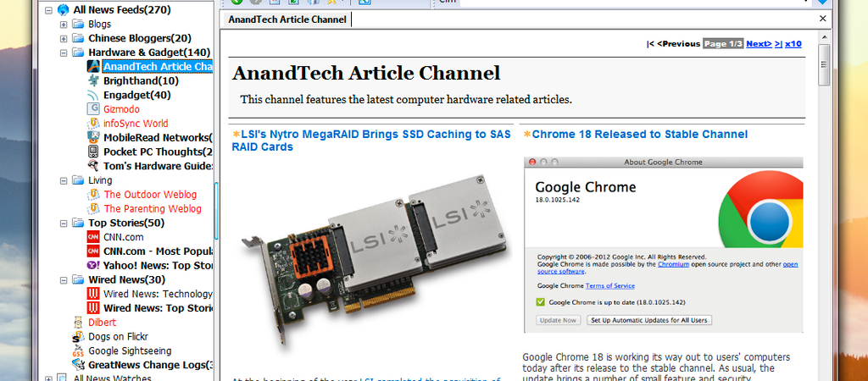Click the Engadget feed icon
868x381 pixels.
pyautogui.click(x=93, y=95)
